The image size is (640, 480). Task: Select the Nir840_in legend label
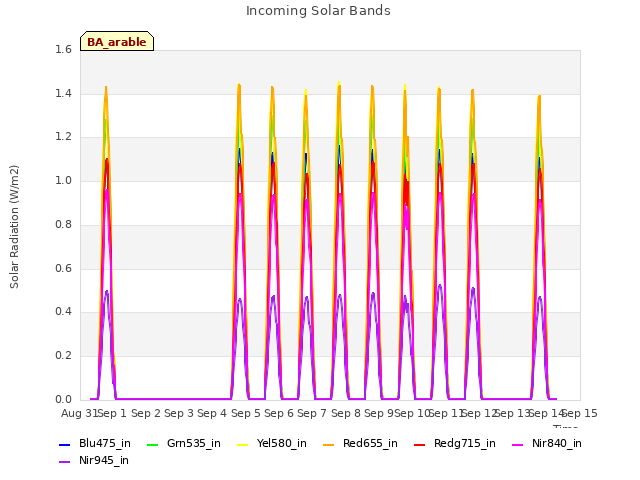pos(557,444)
